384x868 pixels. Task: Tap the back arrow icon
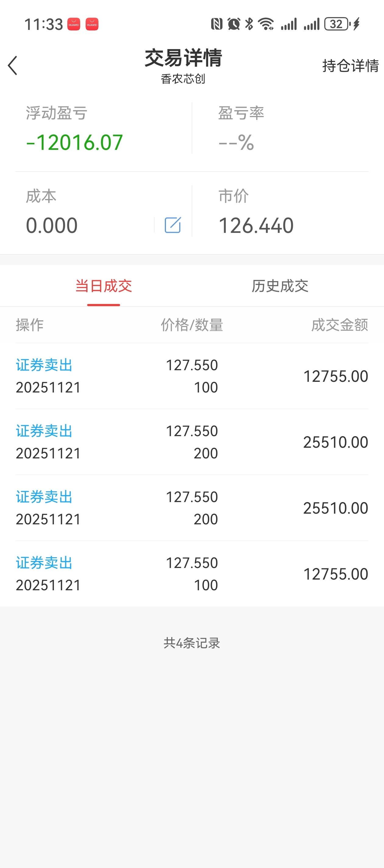(x=12, y=65)
